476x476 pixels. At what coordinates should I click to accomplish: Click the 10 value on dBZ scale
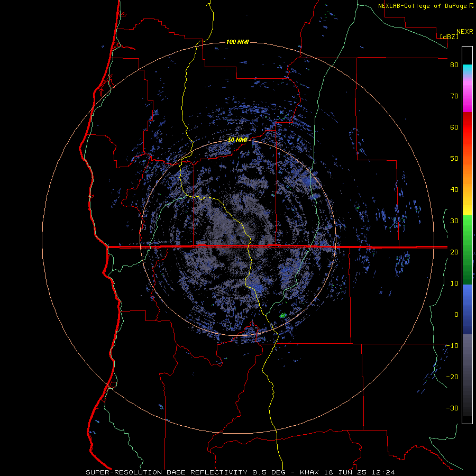(x=454, y=283)
